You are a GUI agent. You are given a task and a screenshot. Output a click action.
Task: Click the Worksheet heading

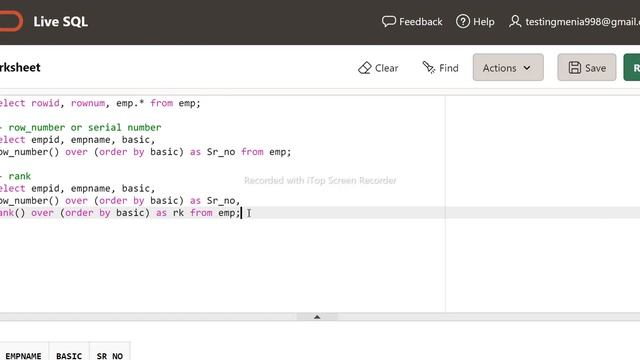20,67
